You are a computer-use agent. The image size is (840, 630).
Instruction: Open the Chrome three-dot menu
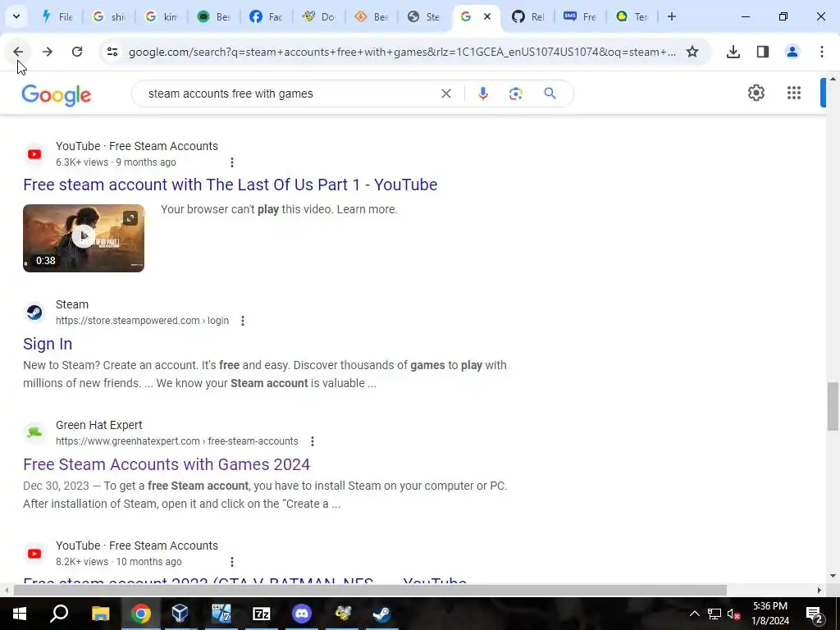click(x=822, y=52)
